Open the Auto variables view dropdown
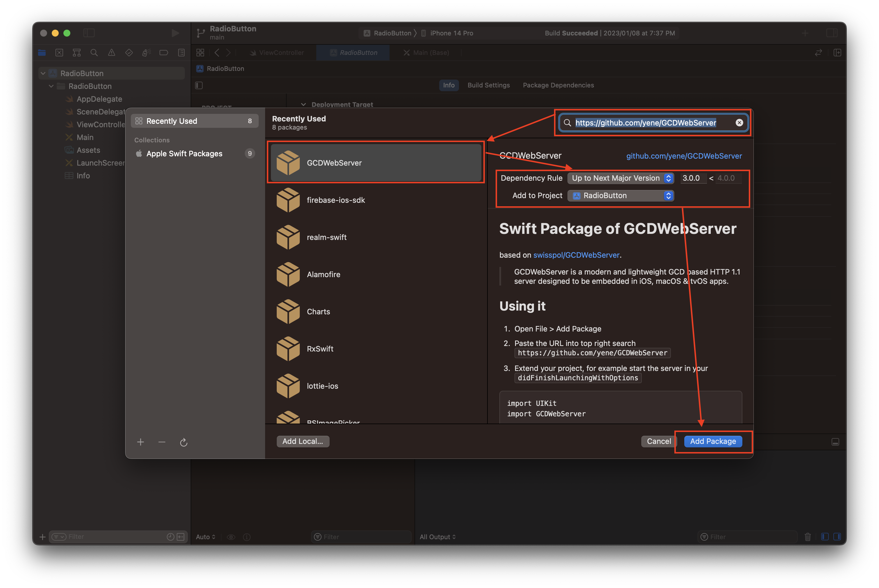 pos(206,537)
